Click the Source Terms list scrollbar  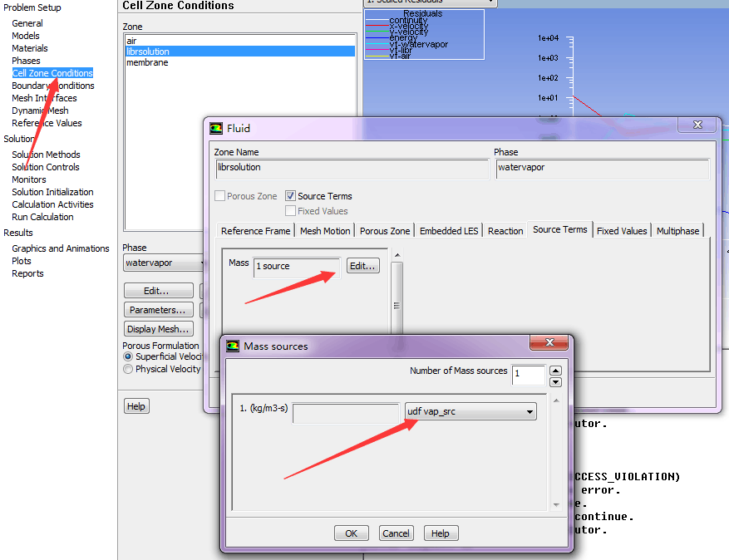[397, 297]
